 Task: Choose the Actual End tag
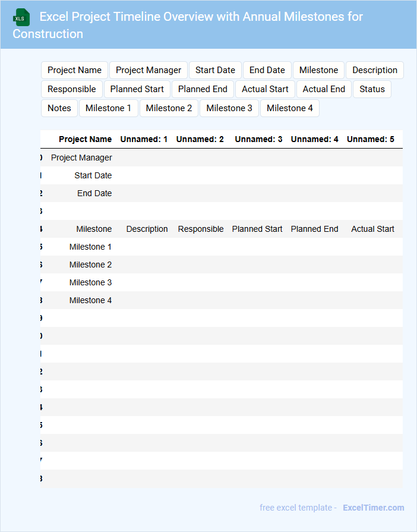324,89
